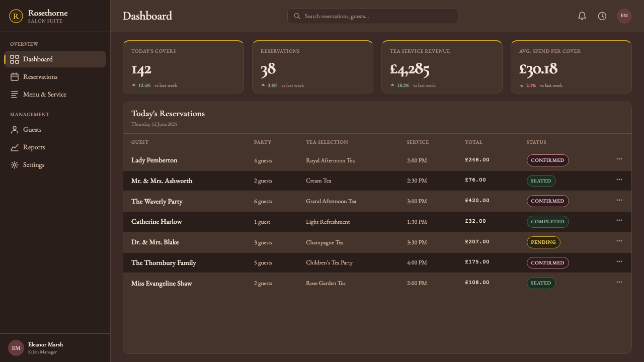
Task: Open the clock history icon
Action: [602, 16]
